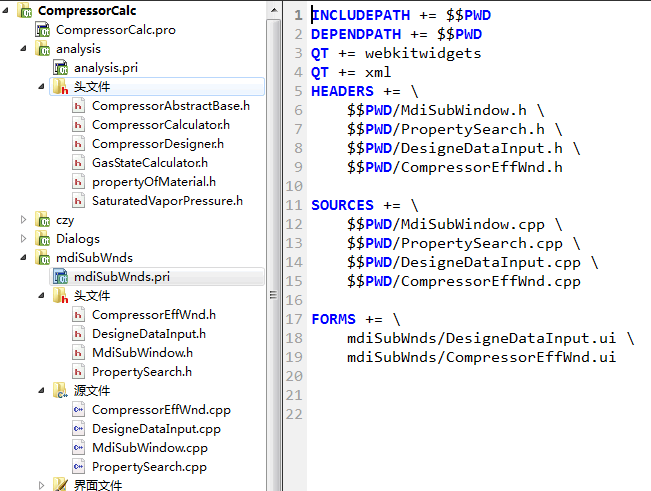
Task: Click the forms folder icon (界面文件)
Action: point(60,485)
